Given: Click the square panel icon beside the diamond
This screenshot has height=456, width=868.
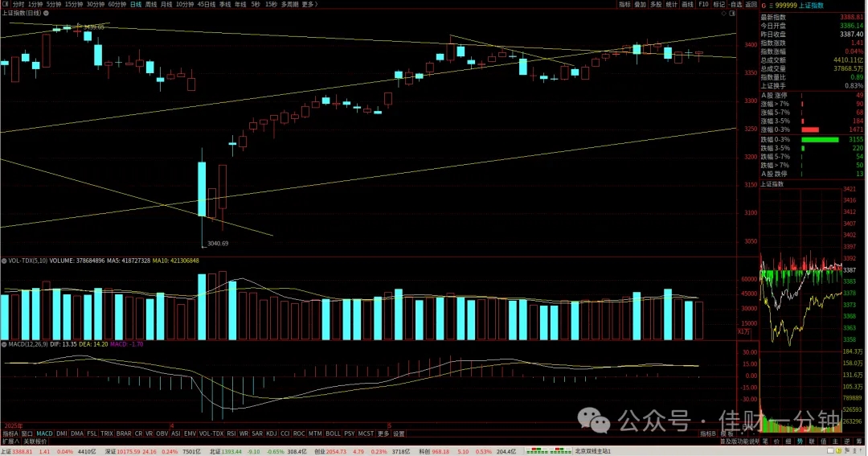Looking at the screenshot, I should [732, 13].
